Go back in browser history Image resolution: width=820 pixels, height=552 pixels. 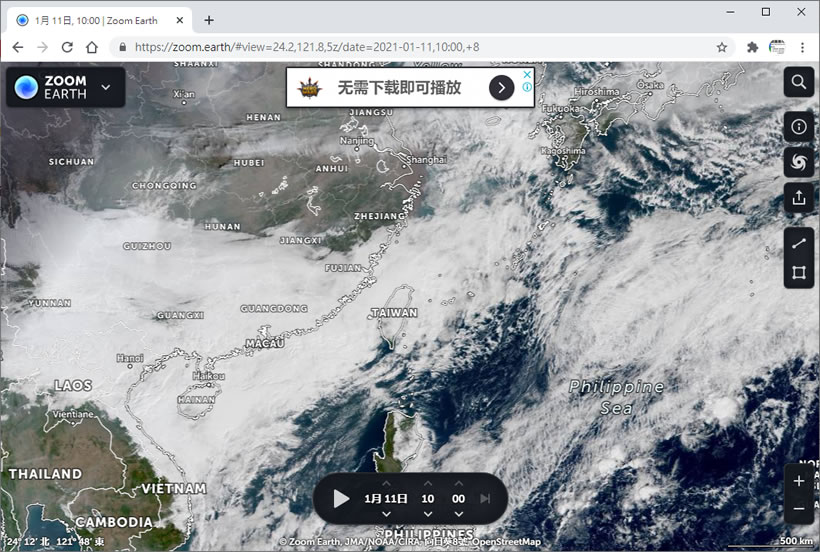point(18,47)
